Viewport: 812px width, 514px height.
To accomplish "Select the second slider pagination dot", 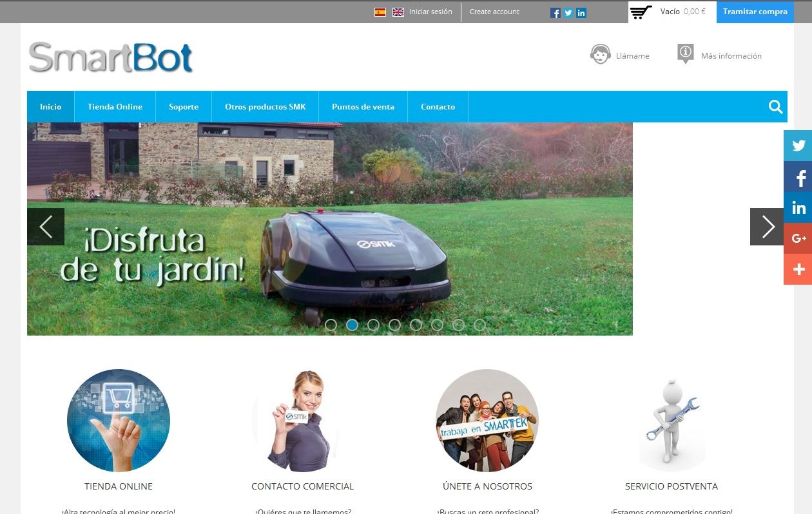I will click(352, 325).
